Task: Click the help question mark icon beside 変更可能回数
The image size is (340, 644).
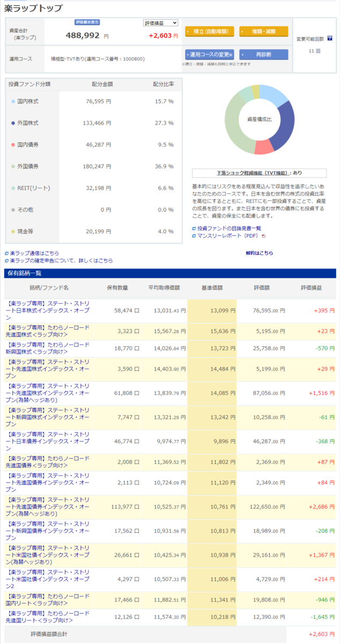Action: 330,39
